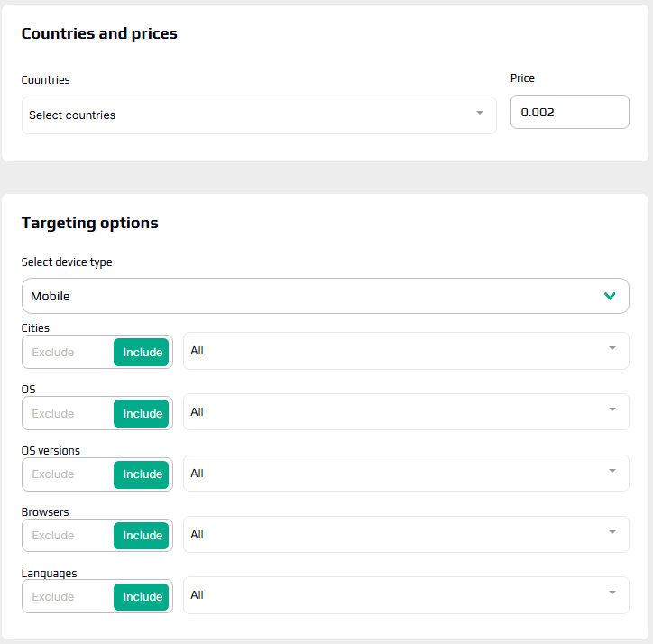Switch OS targeting to Exclude
This screenshot has height=644, width=653.
(53, 413)
